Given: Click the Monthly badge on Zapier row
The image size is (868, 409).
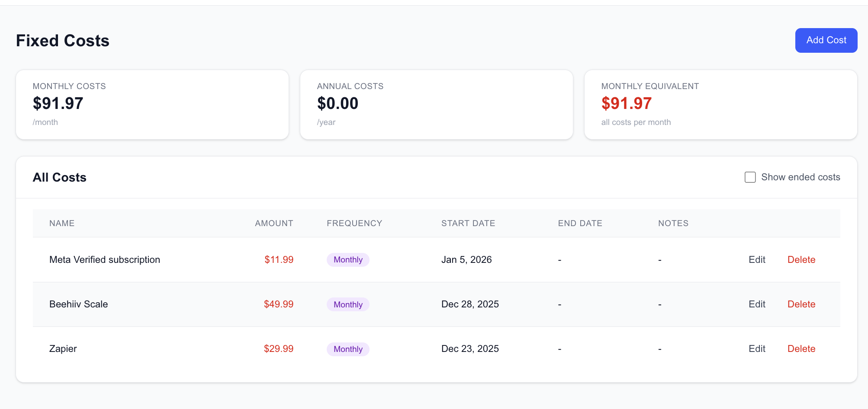Looking at the screenshot, I should pyautogui.click(x=348, y=349).
